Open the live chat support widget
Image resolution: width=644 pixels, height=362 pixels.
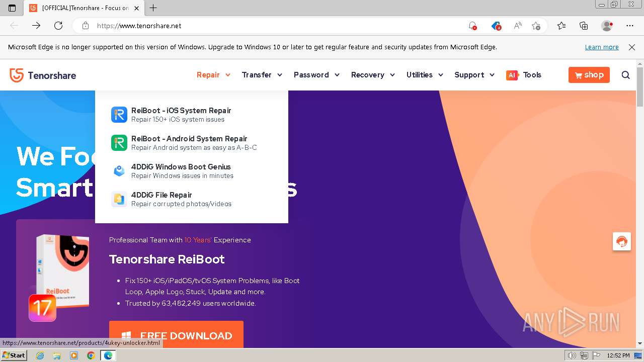point(622,241)
